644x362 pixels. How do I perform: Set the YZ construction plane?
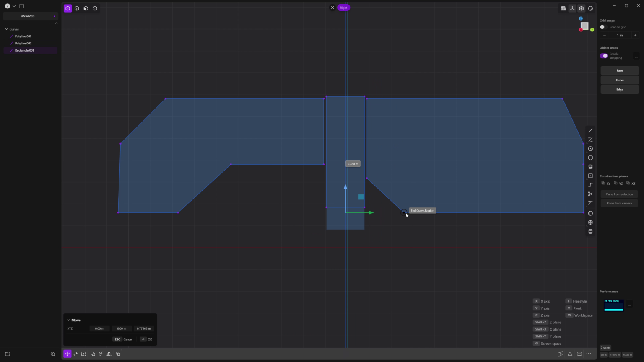point(618,184)
